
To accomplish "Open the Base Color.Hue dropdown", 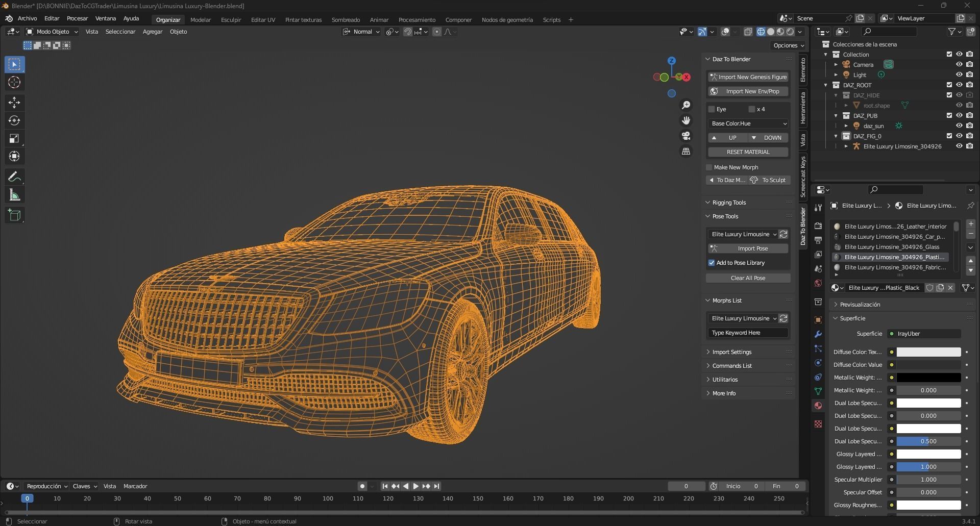I will point(748,123).
